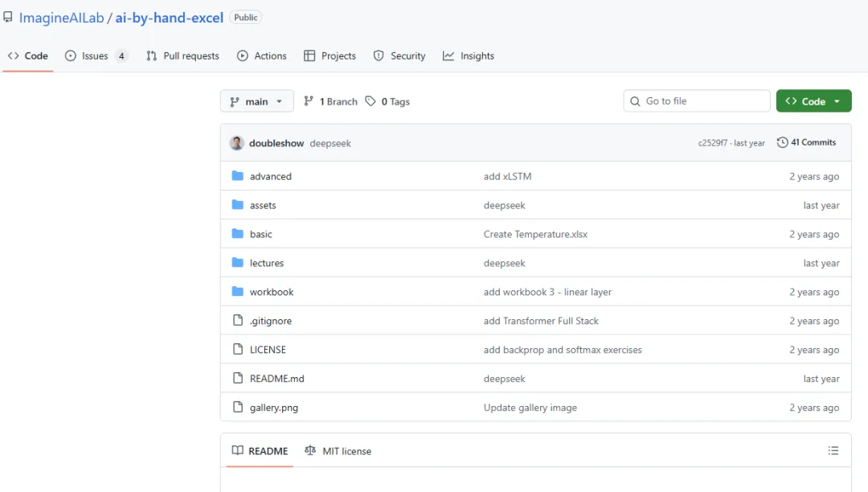Click the Go to file search field

(x=703, y=101)
